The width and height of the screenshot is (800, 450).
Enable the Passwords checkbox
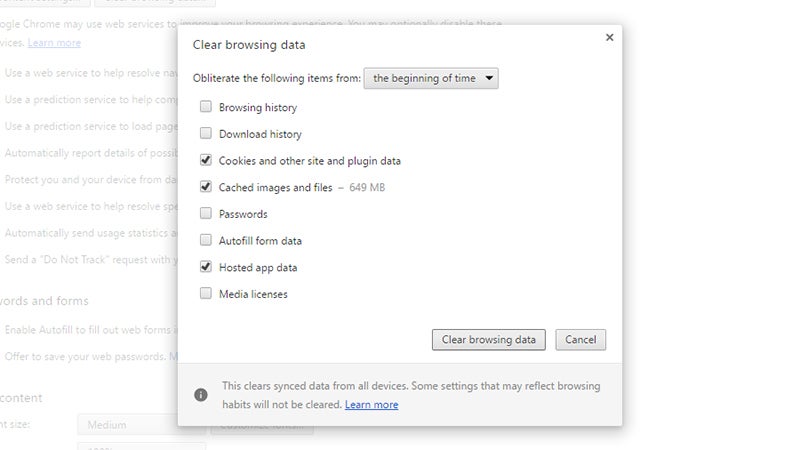click(206, 214)
